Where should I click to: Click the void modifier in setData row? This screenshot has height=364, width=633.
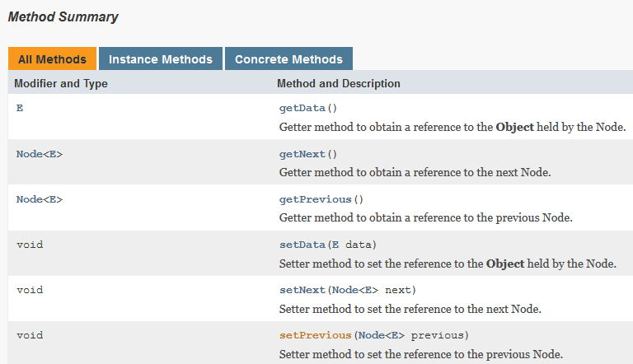tap(30, 245)
